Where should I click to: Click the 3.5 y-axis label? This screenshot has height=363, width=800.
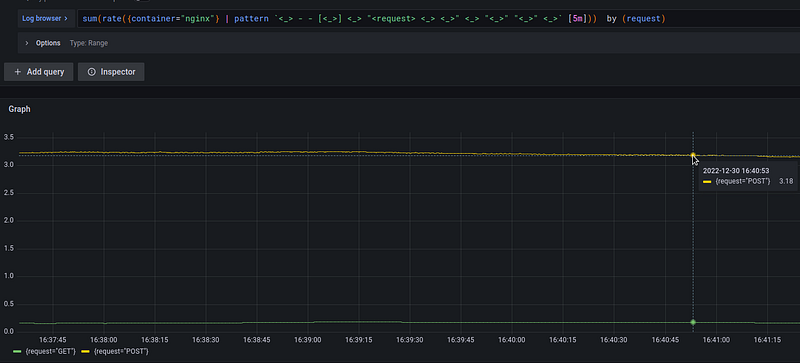[9, 137]
